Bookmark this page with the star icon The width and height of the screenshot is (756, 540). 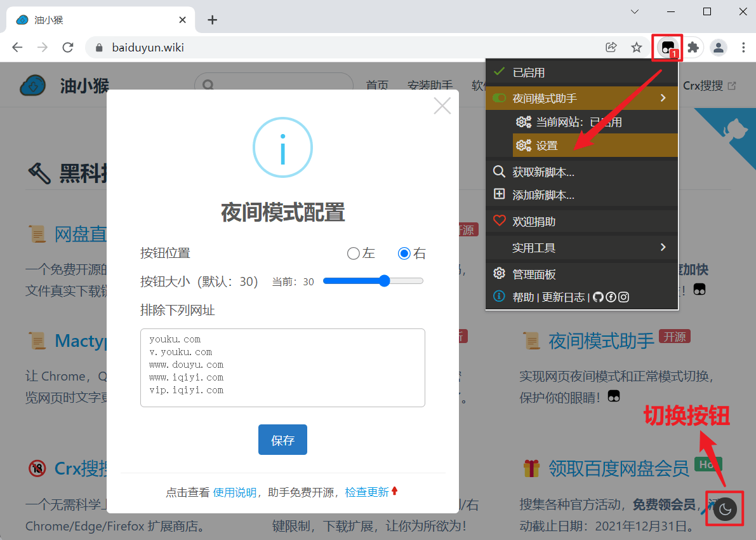(637, 47)
